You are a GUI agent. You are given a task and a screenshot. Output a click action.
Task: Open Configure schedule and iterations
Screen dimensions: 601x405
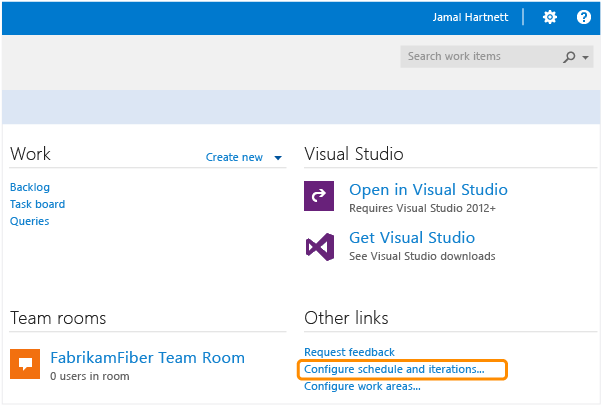click(394, 369)
